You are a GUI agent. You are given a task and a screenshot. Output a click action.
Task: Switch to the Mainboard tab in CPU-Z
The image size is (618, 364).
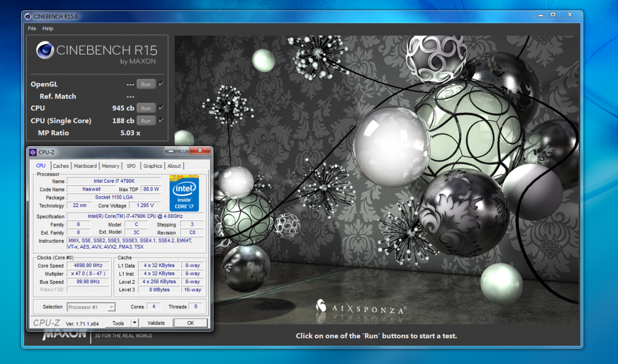[85, 166]
